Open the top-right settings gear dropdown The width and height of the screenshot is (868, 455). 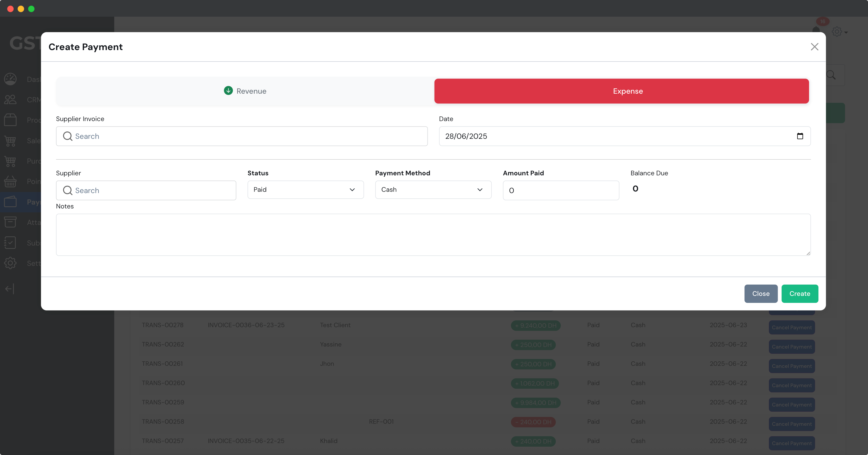(839, 32)
